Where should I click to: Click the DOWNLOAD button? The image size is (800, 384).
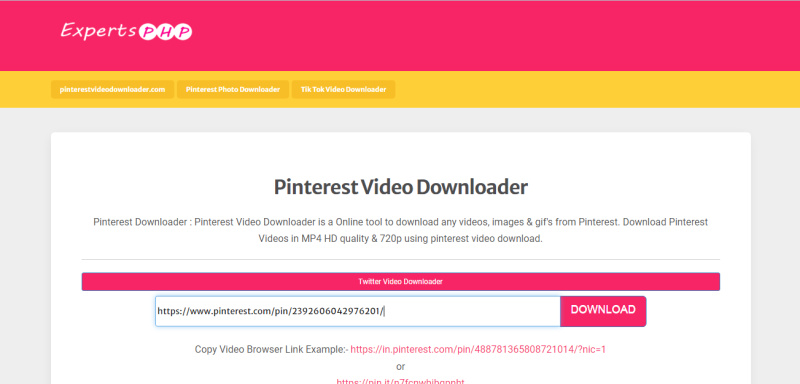click(x=603, y=311)
